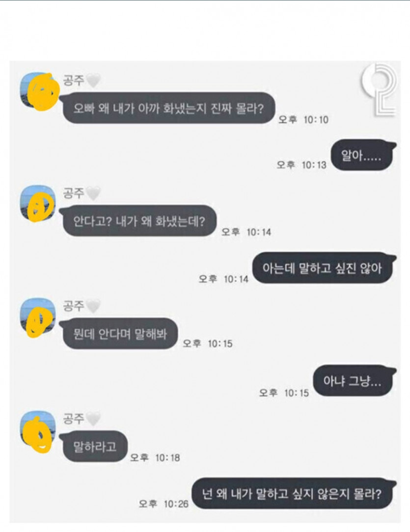
Task: Tap heart icon after fourth 공주 name
Action: click(93, 419)
